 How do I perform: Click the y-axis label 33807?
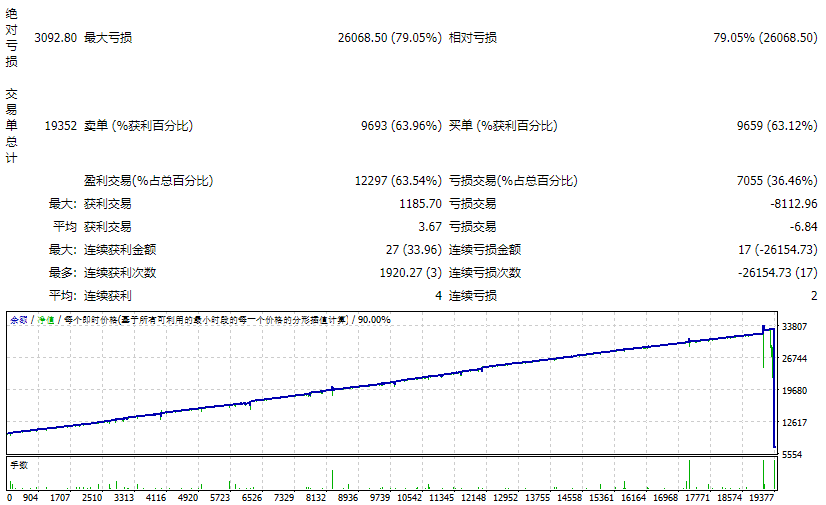[795, 327]
